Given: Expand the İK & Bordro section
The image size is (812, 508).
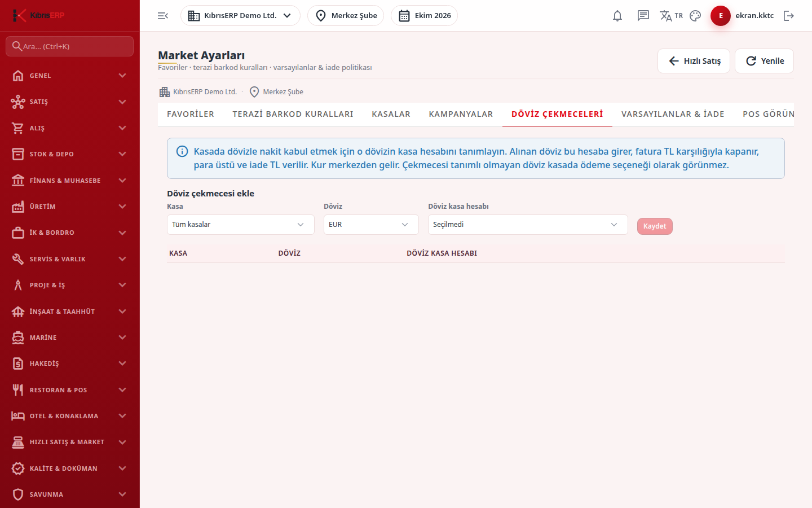Looking at the screenshot, I should click(x=70, y=233).
